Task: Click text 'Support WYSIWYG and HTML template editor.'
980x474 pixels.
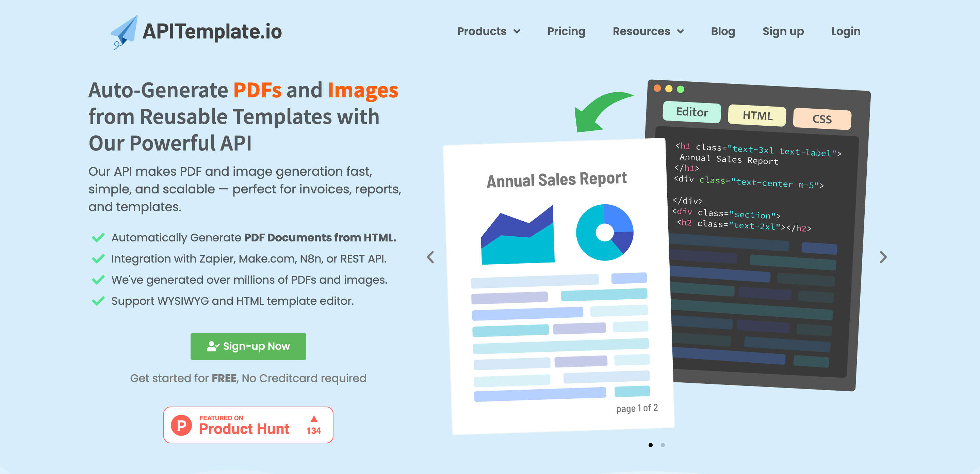Action: tap(232, 301)
